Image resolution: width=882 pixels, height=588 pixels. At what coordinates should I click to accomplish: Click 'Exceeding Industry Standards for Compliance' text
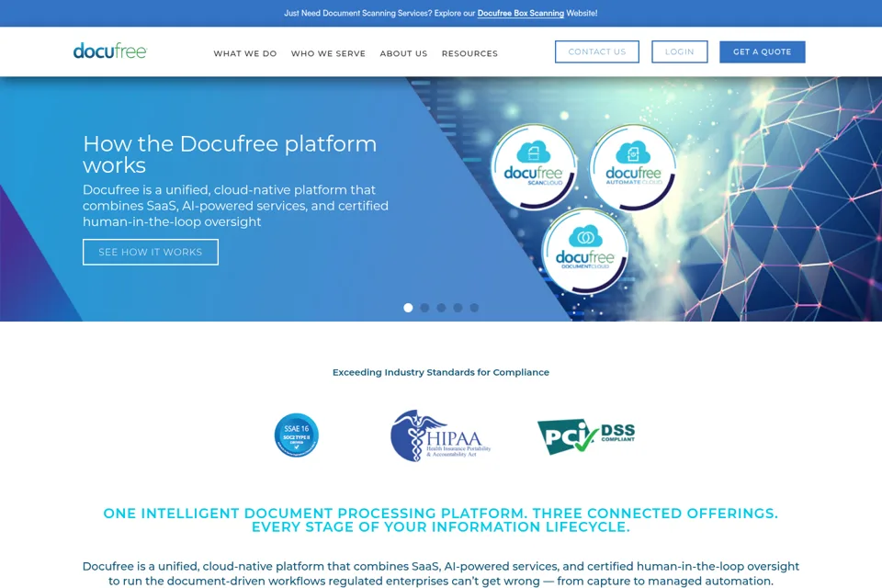click(441, 372)
